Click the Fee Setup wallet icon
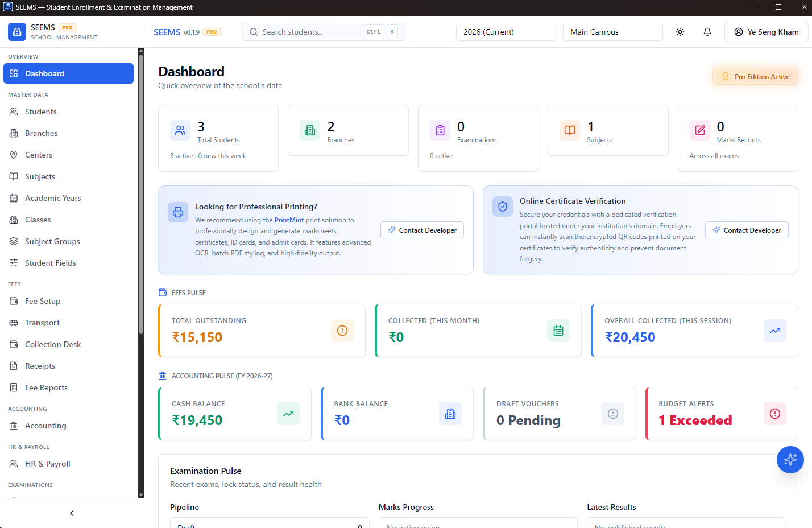 (14, 301)
